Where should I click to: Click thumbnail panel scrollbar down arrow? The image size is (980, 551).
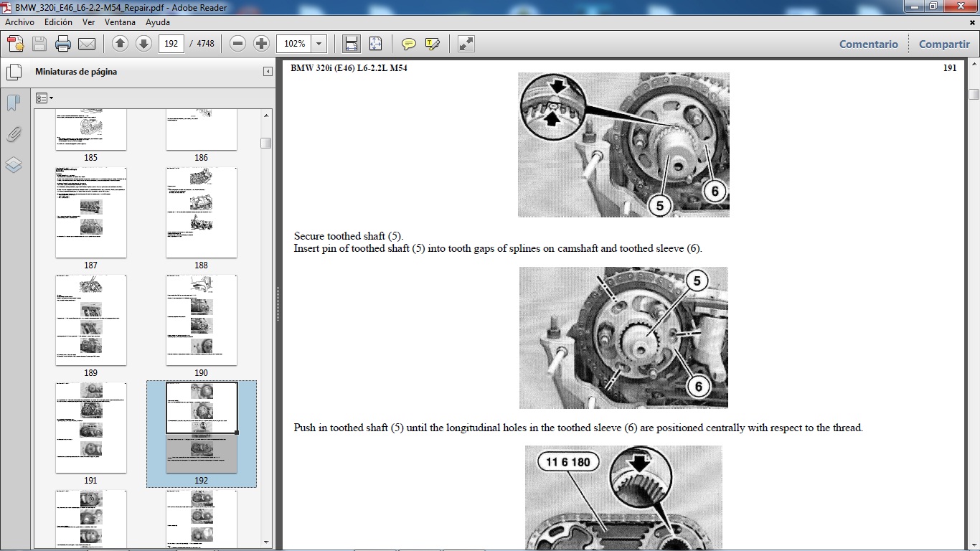click(266, 542)
